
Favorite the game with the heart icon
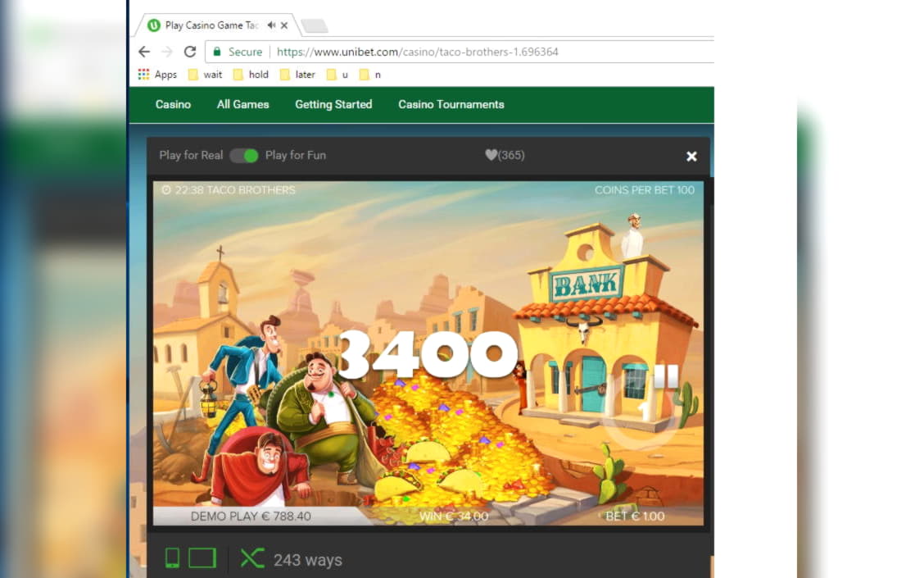coord(491,155)
